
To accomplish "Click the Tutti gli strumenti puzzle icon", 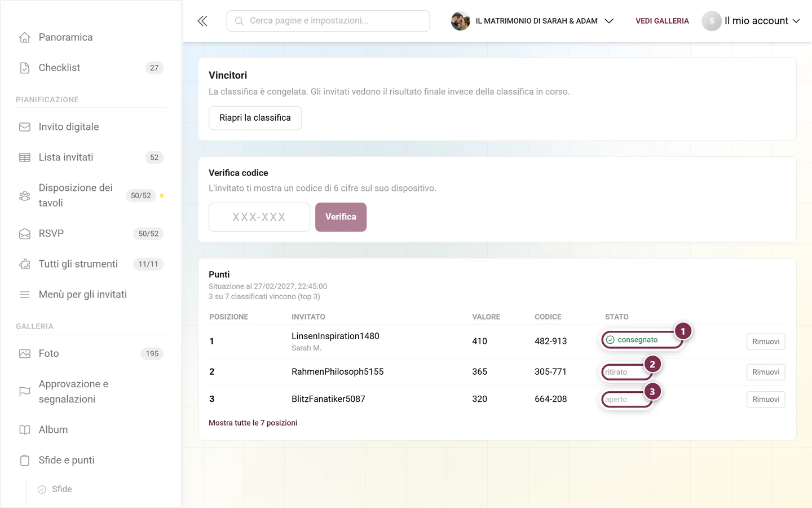I will pyautogui.click(x=25, y=264).
